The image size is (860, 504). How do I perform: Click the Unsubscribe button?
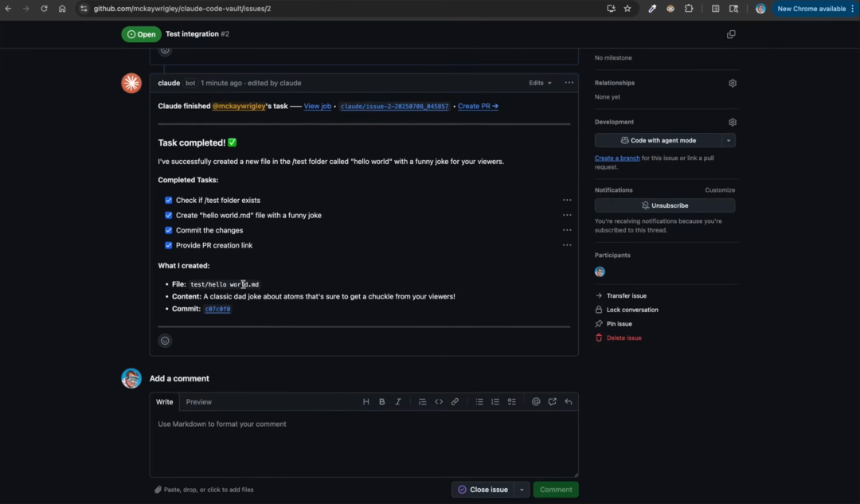click(x=665, y=205)
